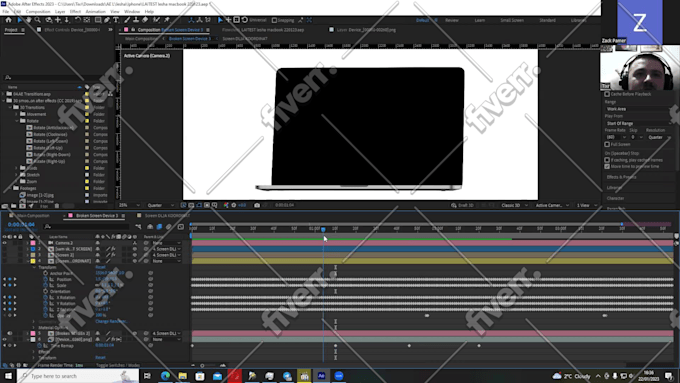Toggle the add keyframe diamond for Position
This screenshot has height=383, width=680.
10,279
